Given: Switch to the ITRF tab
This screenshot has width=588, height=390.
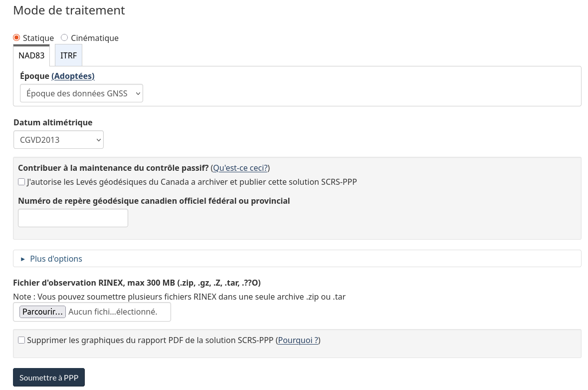Looking at the screenshot, I should click(69, 55).
